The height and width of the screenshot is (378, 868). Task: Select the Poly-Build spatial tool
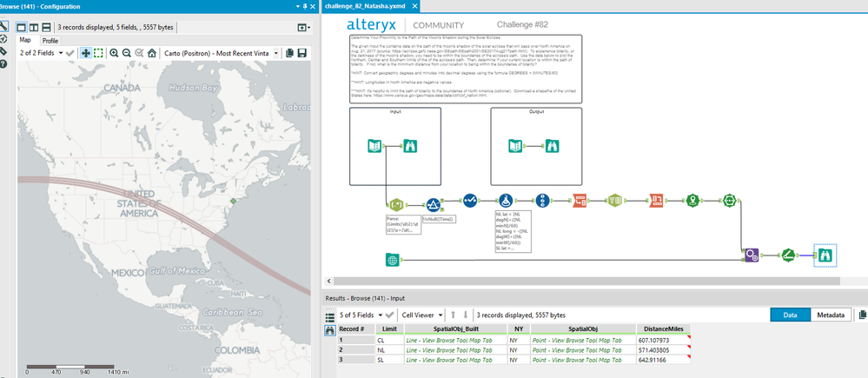pyautogui.click(x=730, y=201)
